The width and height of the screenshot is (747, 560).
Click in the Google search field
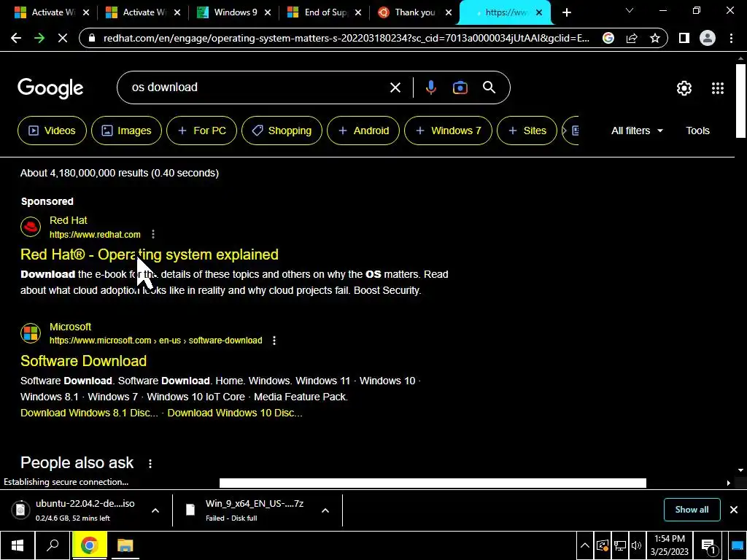pyautogui.click(x=258, y=87)
